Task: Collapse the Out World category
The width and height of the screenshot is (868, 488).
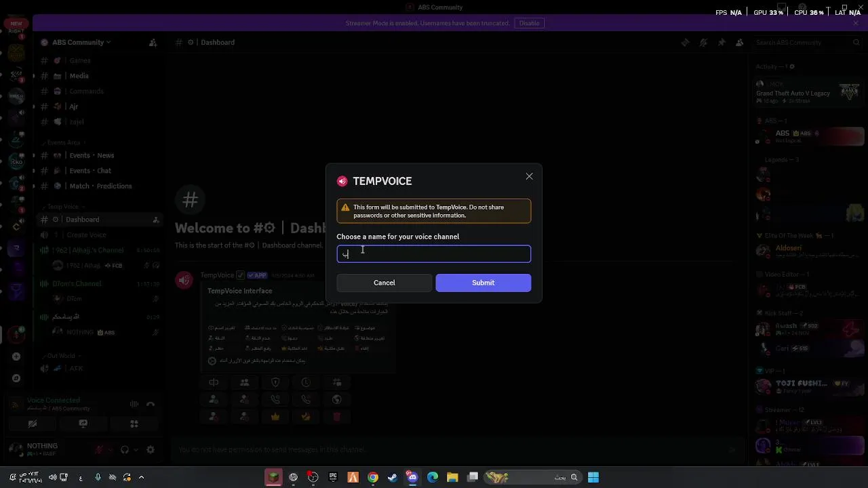Action: (x=60, y=356)
